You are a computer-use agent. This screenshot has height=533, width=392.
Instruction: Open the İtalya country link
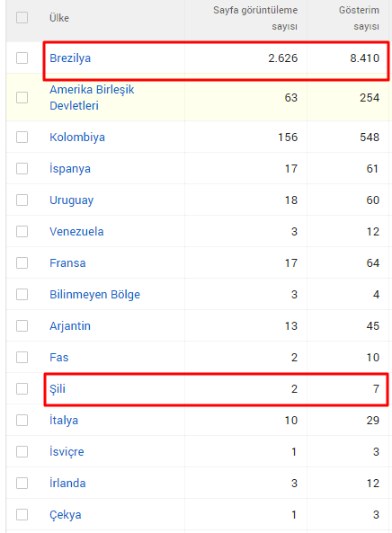tap(64, 420)
